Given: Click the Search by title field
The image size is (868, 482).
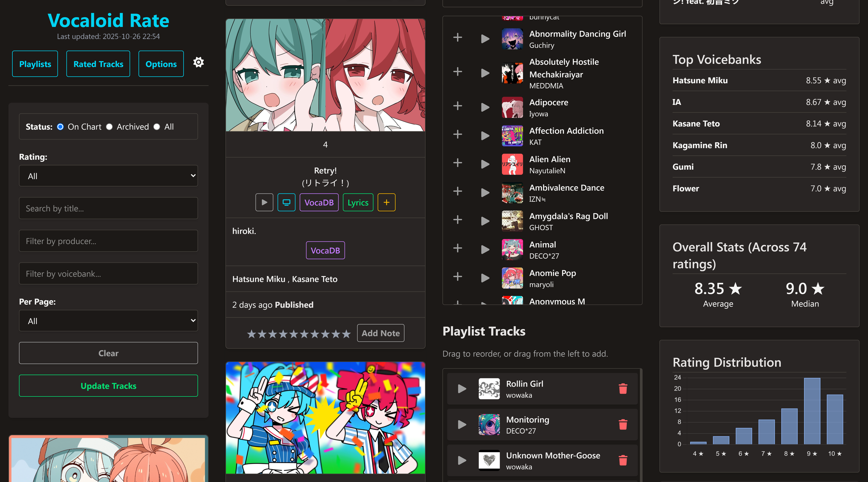Looking at the screenshot, I should (108, 208).
